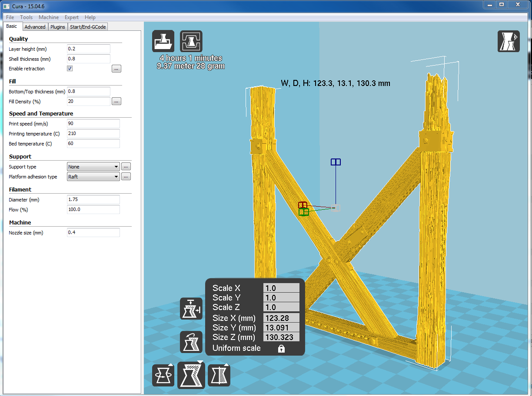Open the View mode icon
The width and height of the screenshot is (532, 396).
point(509,41)
